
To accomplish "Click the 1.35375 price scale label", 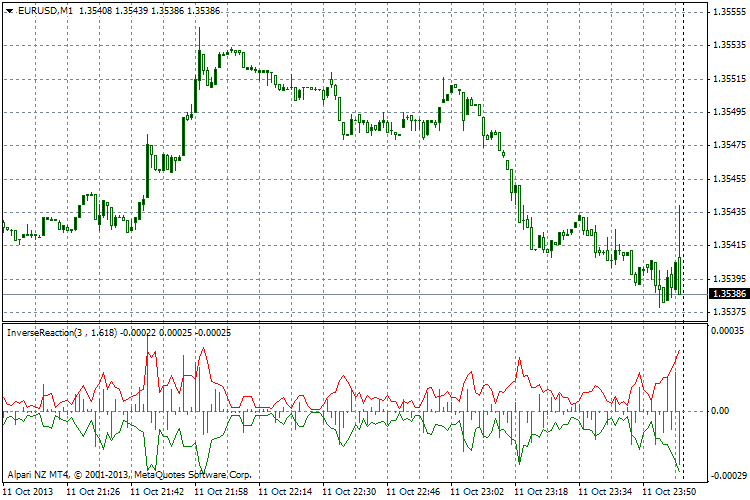I will (x=727, y=311).
